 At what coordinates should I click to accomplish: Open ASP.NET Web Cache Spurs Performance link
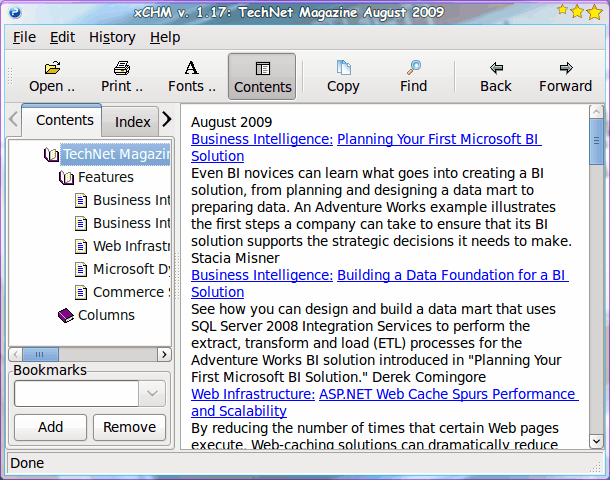coord(449,394)
